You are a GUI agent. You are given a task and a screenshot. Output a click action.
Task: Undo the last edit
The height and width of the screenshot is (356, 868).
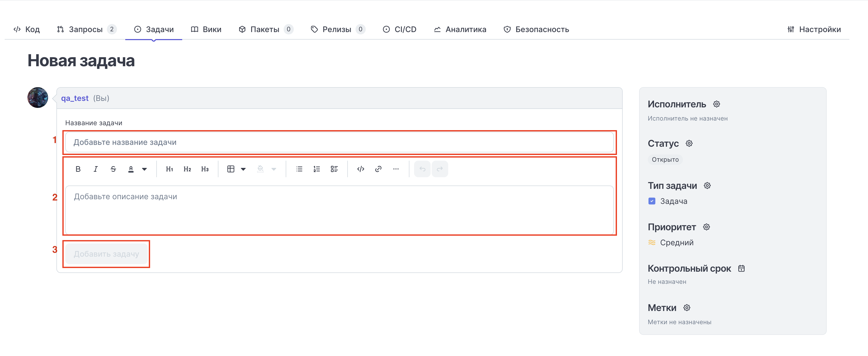422,169
